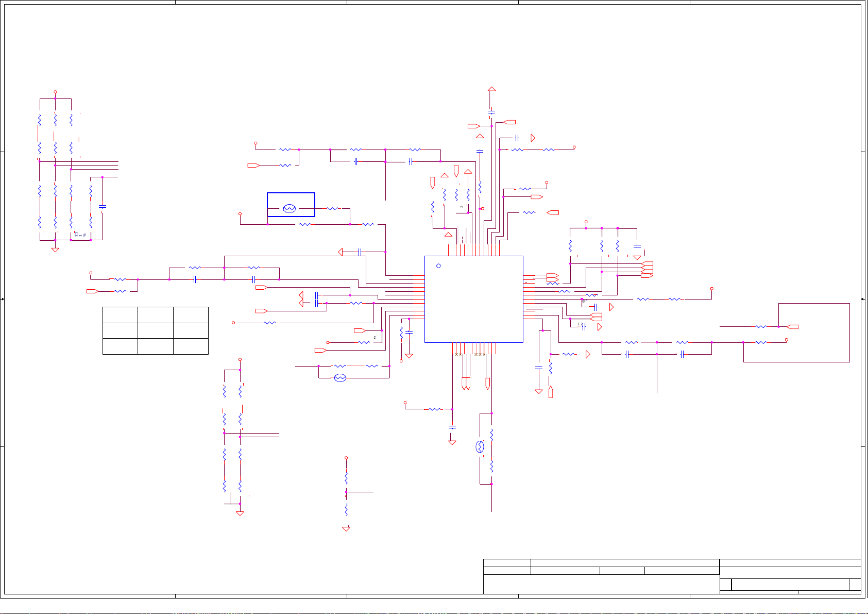Click the arrow marker on the left sheet border

pyautogui.click(x=4, y=299)
